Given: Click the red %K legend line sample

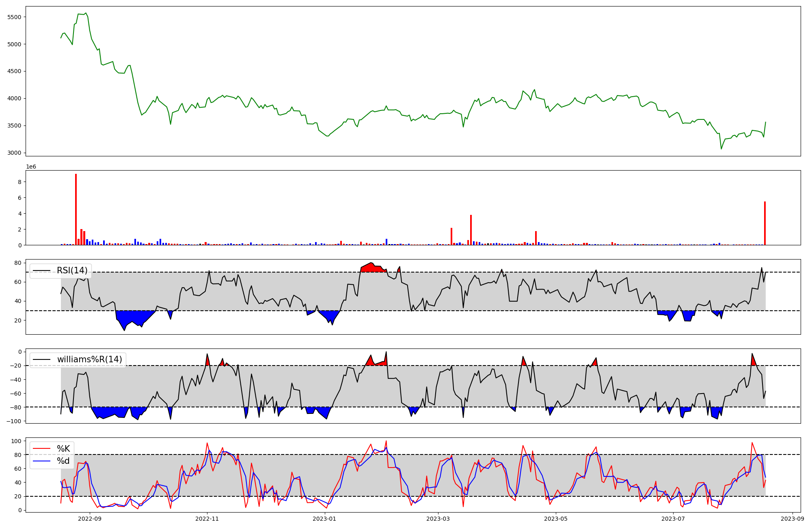Looking at the screenshot, I should pyautogui.click(x=41, y=449).
